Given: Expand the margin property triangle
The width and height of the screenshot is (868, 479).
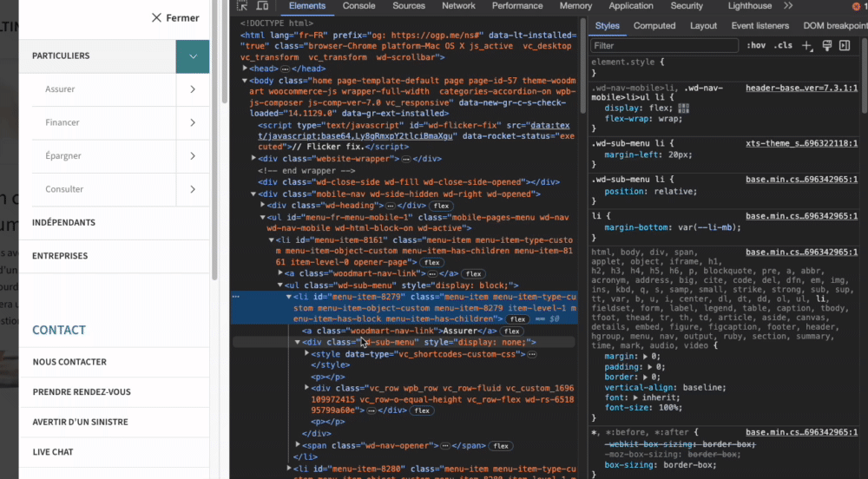Looking at the screenshot, I should pyautogui.click(x=645, y=357).
